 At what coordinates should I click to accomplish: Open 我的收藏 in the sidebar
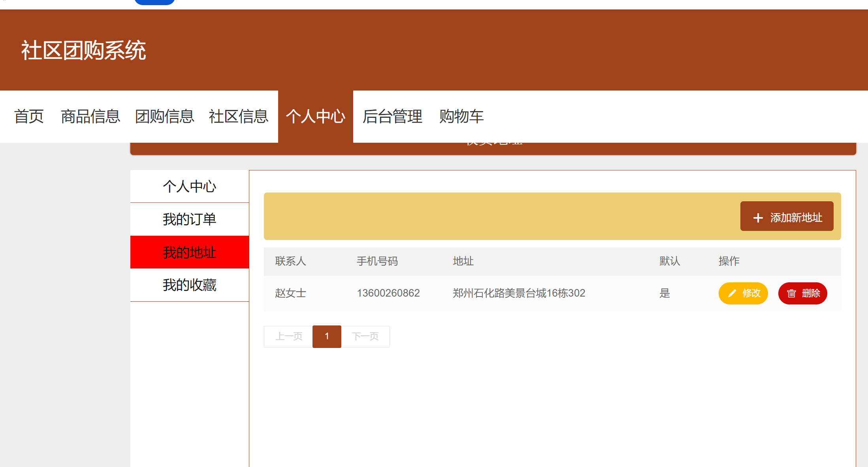point(190,285)
